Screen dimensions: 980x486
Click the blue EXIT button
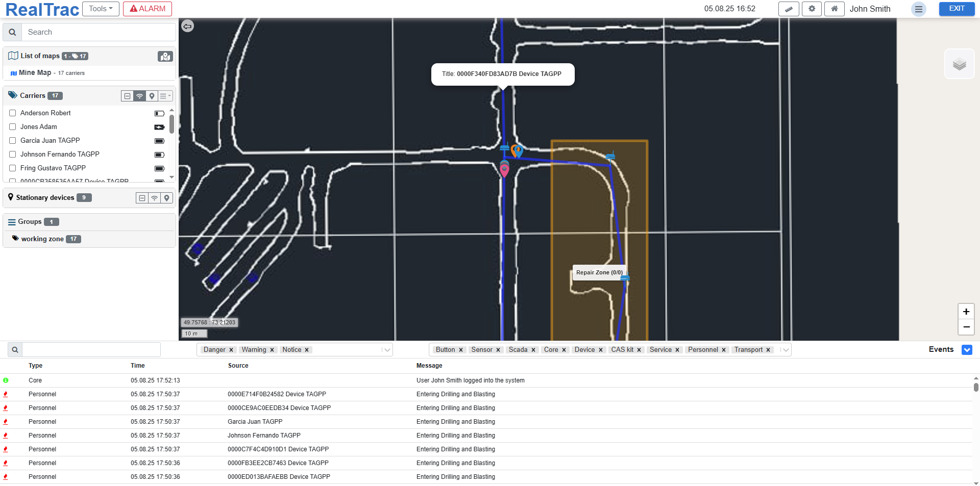957,9
